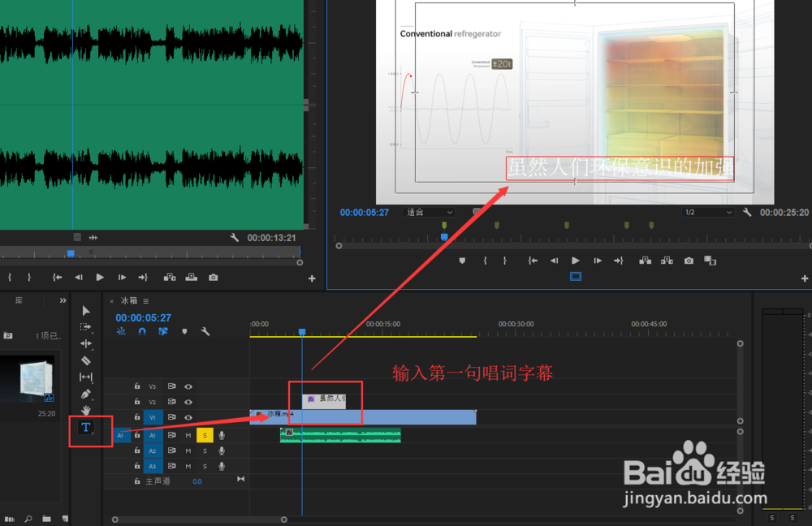
Task: Step back one frame in Program monitor
Action: (554, 261)
